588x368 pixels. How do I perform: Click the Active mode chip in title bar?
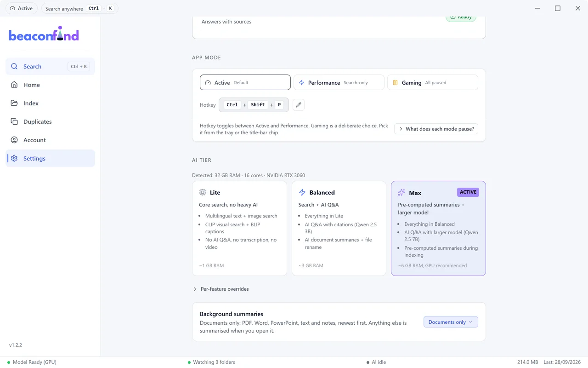(22, 8)
